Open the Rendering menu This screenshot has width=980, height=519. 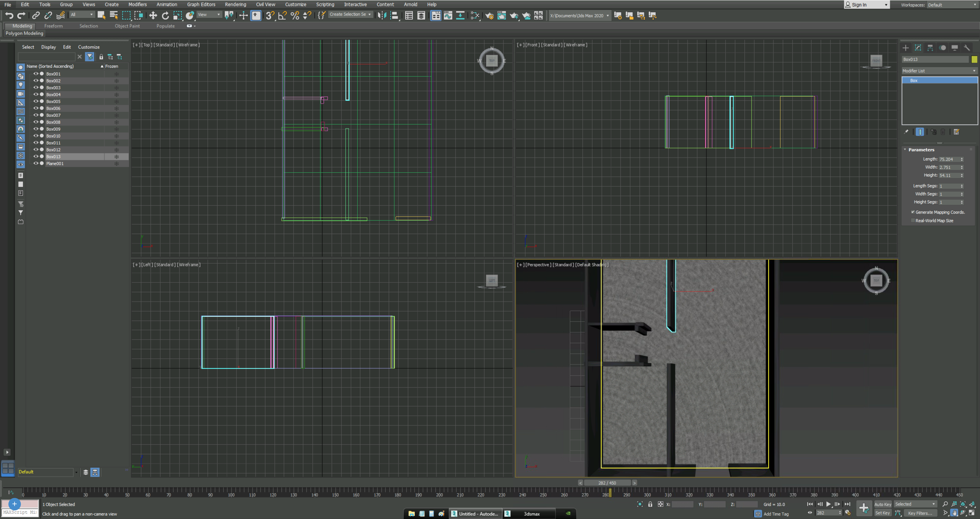click(x=236, y=5)
